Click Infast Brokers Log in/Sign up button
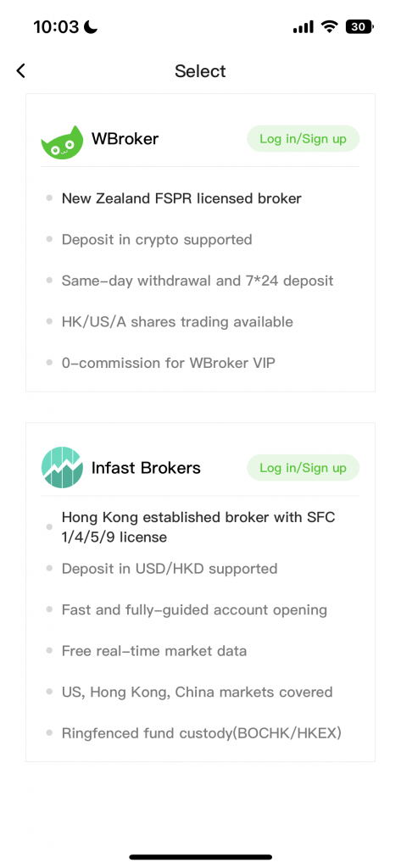 click(303, 468)
